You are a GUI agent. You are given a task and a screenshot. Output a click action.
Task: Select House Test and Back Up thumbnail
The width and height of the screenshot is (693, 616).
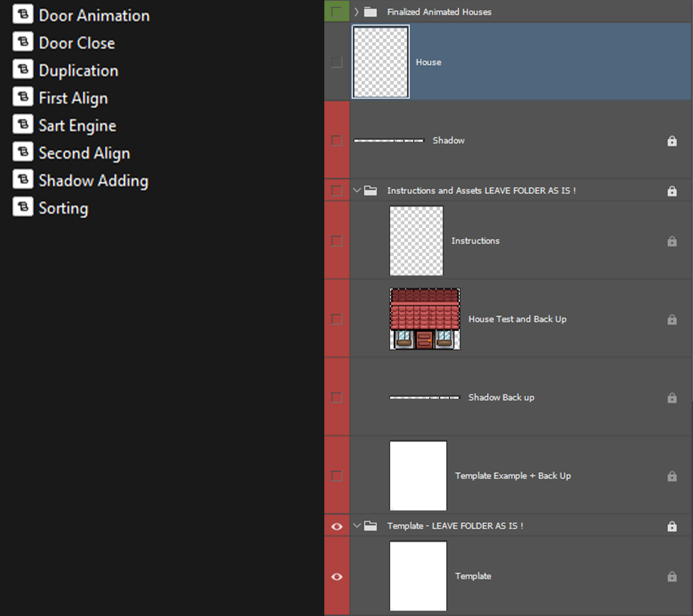424,319
